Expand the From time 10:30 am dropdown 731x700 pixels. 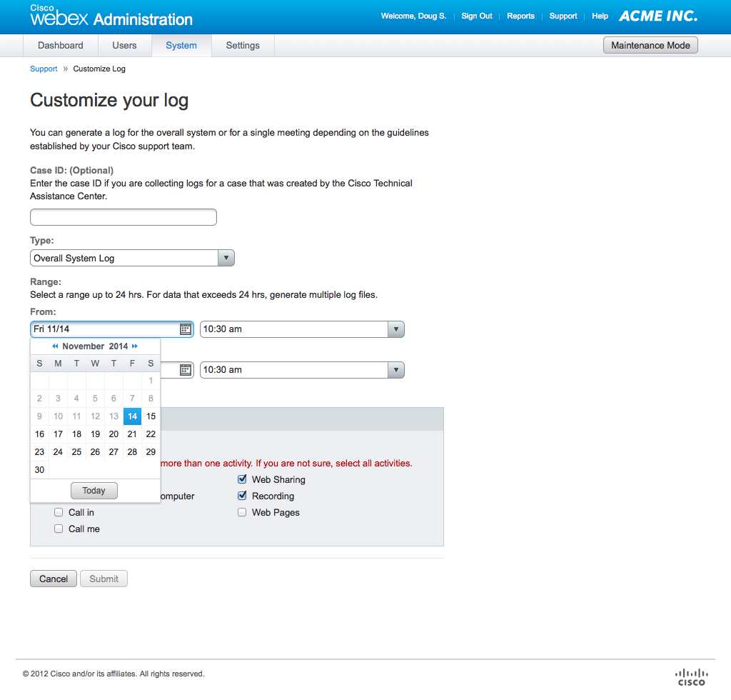point(302,329)
